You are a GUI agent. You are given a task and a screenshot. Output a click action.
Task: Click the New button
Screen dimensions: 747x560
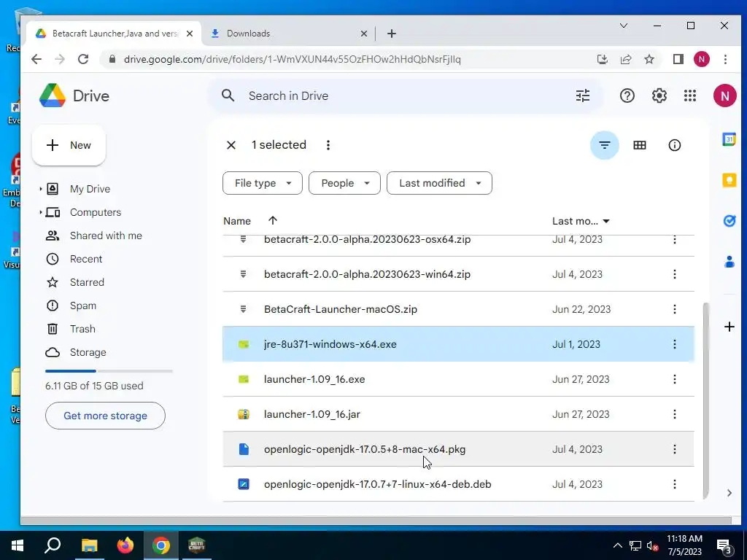coord(69,145)
